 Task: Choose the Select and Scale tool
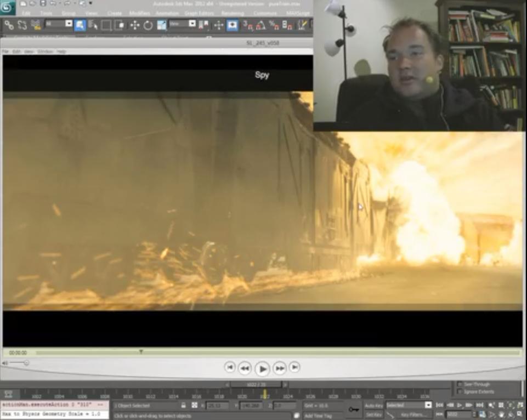pyautogui.click(x=162, y=25)
